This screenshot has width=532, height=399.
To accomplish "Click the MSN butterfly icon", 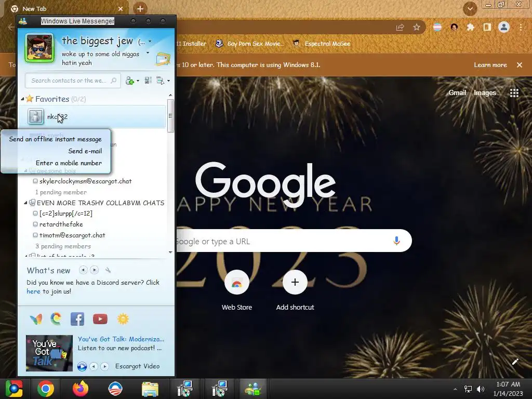I will coord(36,319).
